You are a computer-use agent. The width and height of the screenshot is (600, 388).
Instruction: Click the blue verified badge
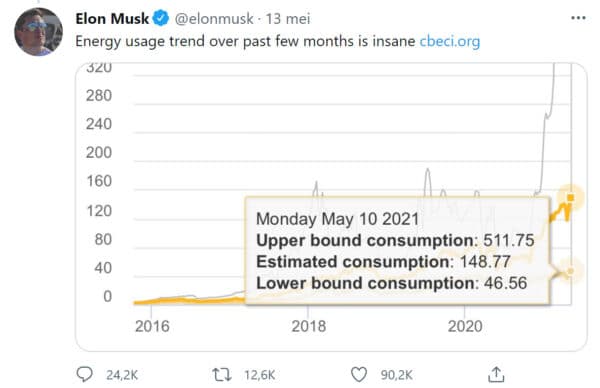click(x=161, y=18)
